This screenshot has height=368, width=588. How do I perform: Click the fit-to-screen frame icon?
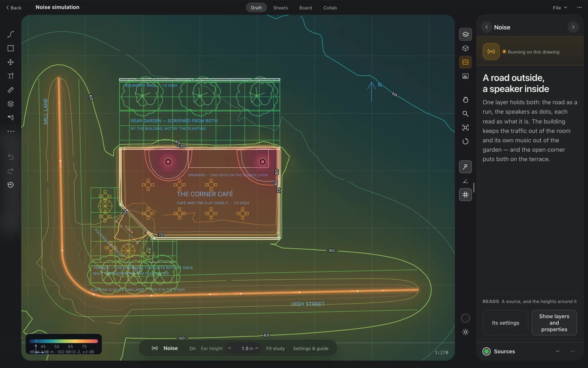[466, 128]
